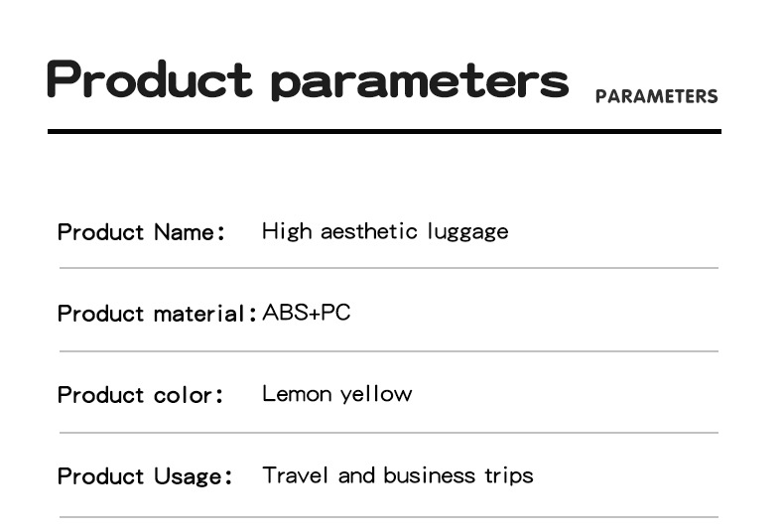Click the "Travel and business trips" text
This screenshot has height=532, width=784.
pyautogui.click(x=397, y=475)
